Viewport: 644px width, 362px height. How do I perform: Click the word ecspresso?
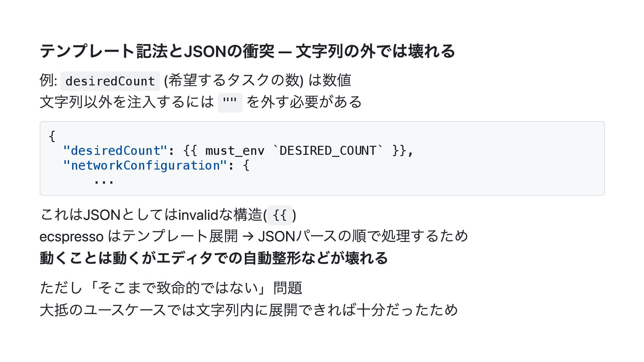coord(71,237)
